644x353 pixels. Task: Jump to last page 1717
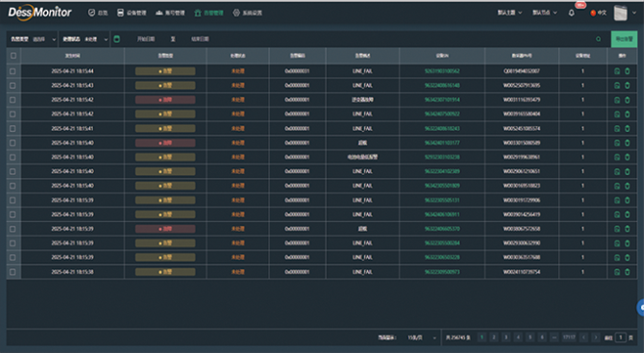pyautogui.click(x=569, y=337)
